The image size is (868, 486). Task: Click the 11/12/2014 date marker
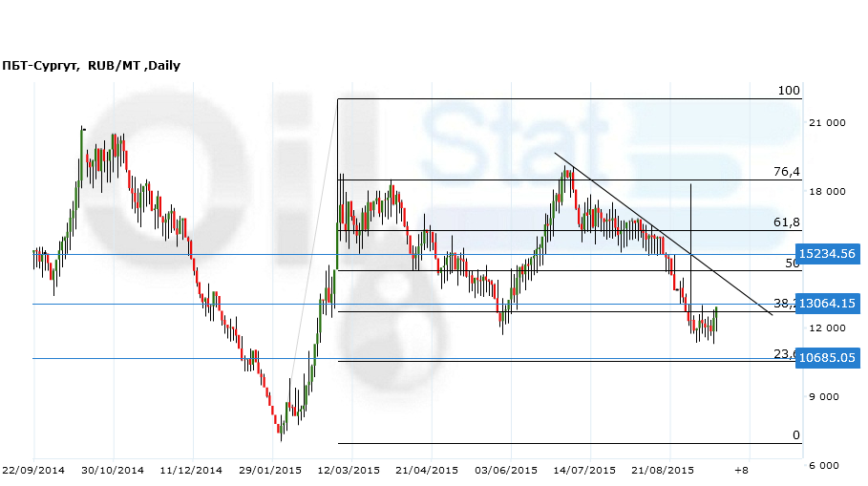tap(191, 470)
